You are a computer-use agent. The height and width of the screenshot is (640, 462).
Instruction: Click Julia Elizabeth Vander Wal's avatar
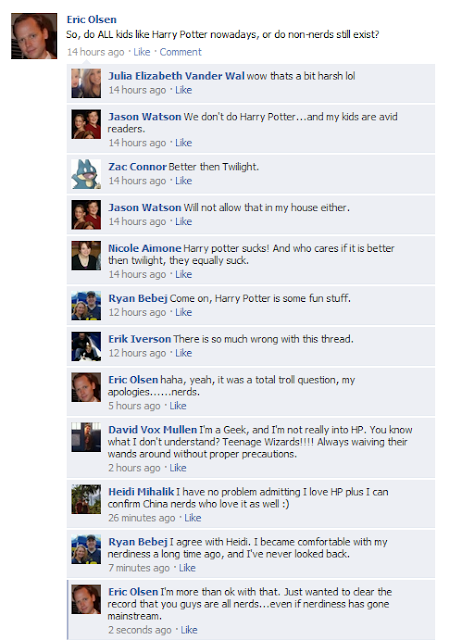coord(86,83)
